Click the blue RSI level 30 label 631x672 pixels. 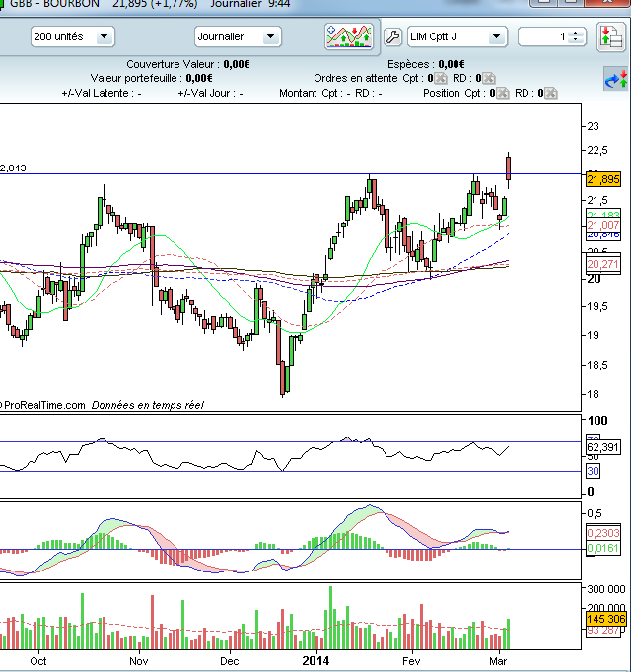coord(593,471)
